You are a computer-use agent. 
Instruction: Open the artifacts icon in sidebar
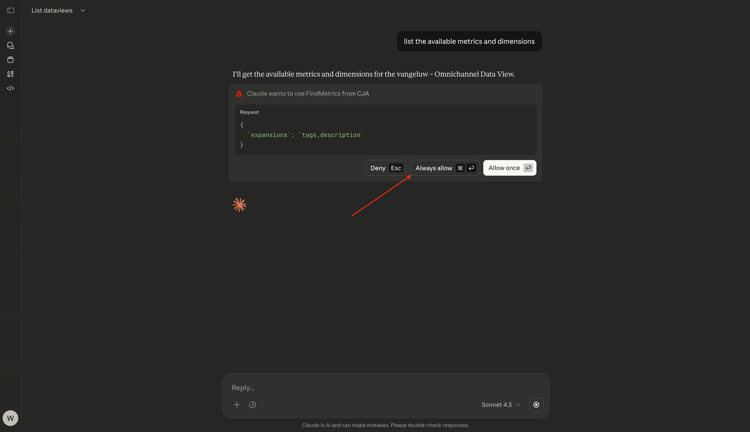click(11, 74)
